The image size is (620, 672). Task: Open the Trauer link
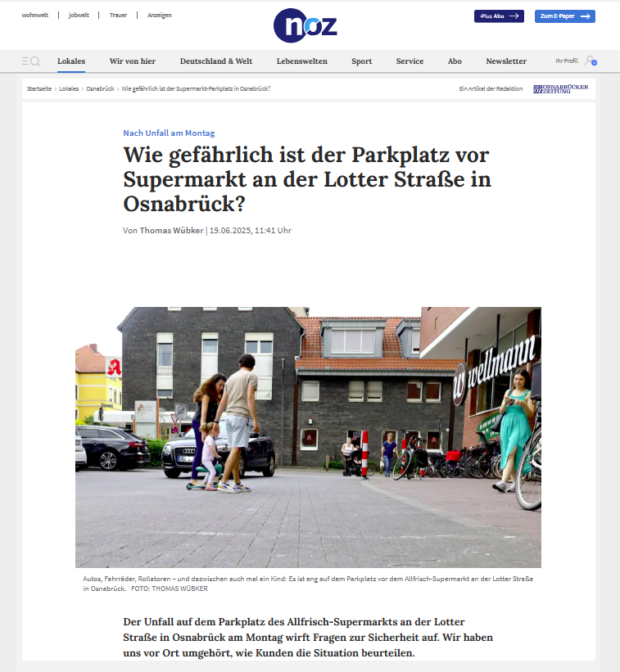coord(118,15)
